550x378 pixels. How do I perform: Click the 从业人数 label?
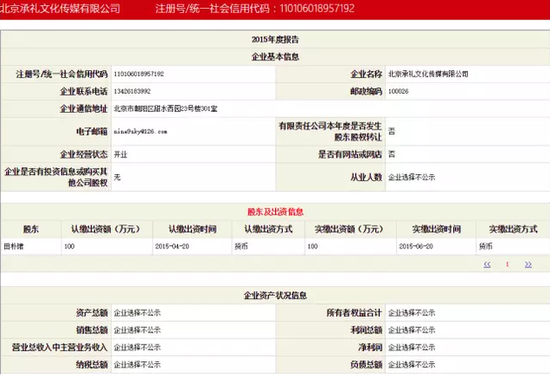(x=366, y=177)
